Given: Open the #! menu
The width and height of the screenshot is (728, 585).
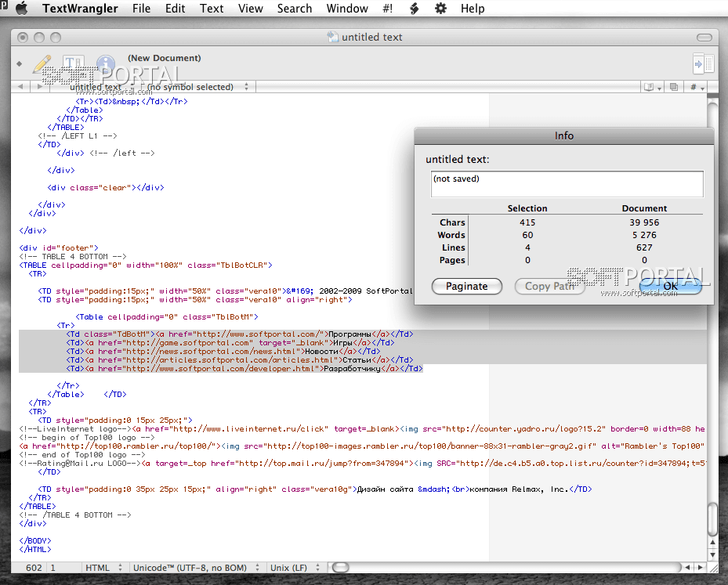Looking at the screenshot, I should click(387, 9).
